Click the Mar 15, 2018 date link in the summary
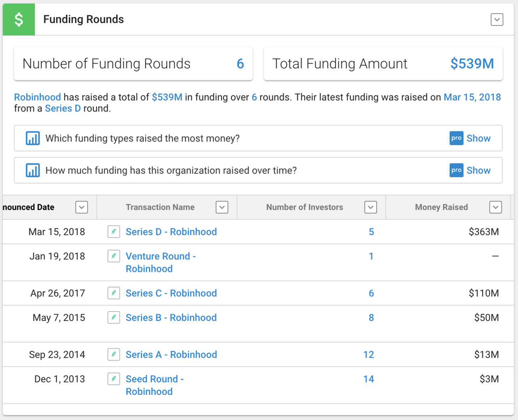The height and width of the screenshot is (420, 518). (x=472, y=97)
